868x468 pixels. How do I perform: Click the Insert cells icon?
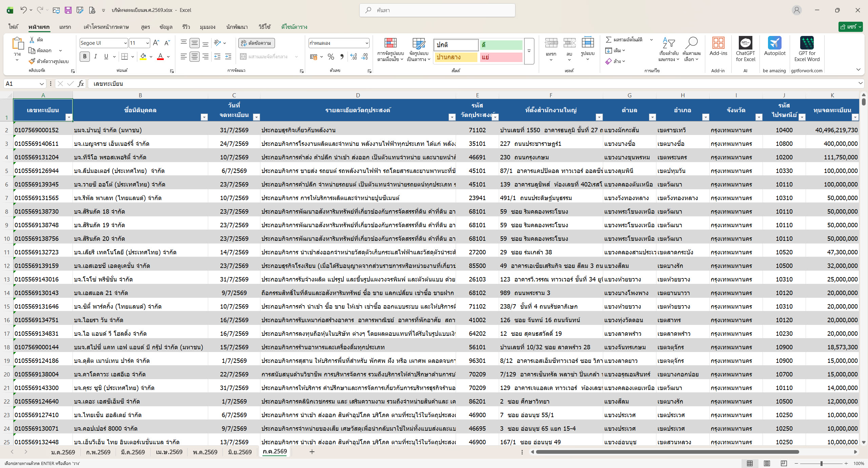point(551,43)
